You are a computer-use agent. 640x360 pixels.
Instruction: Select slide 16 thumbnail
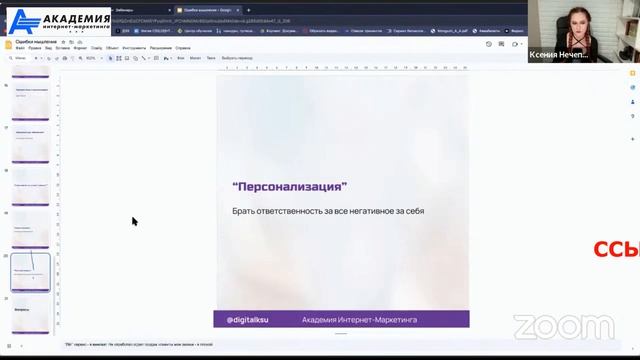pos(31,102)
